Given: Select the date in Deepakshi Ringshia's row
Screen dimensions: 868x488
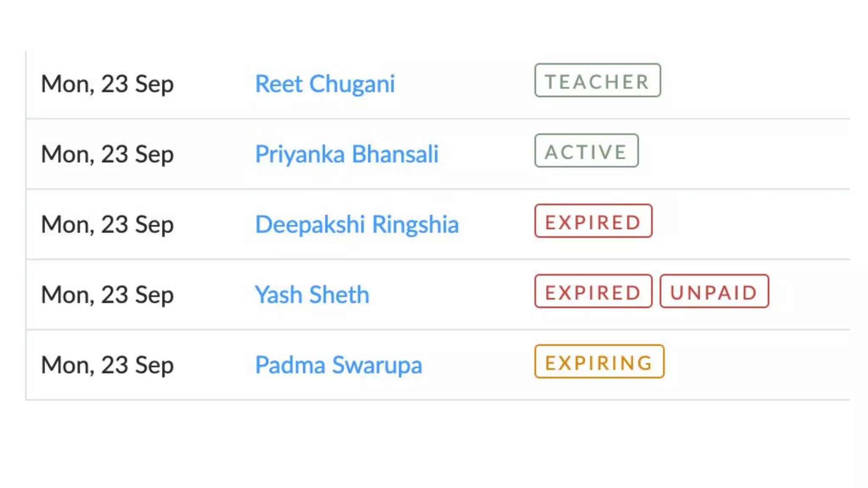Looking at the screenshot, I should (107, 225).
